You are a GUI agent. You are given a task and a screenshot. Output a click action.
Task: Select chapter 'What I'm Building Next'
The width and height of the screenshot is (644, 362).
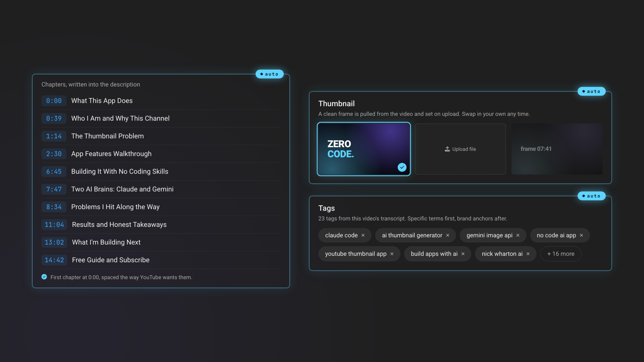pyautogui.click(x=106, y=243)
